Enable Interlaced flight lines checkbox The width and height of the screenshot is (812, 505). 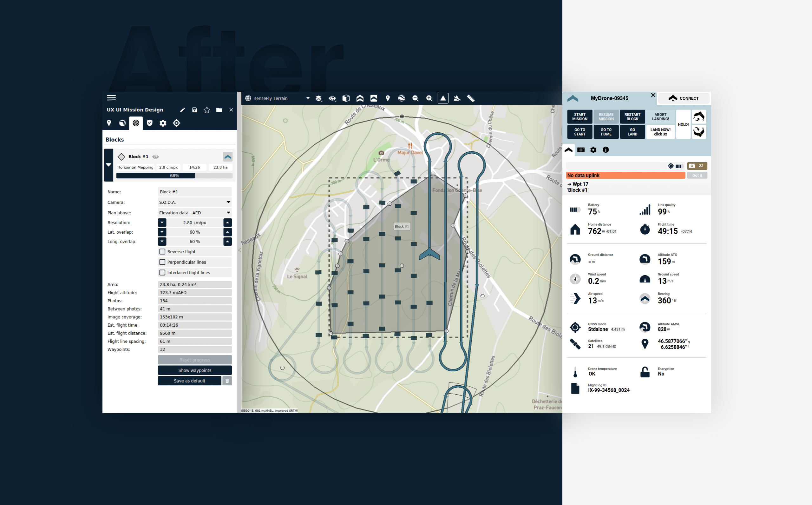pyautogui.click(x=162, y=273)
